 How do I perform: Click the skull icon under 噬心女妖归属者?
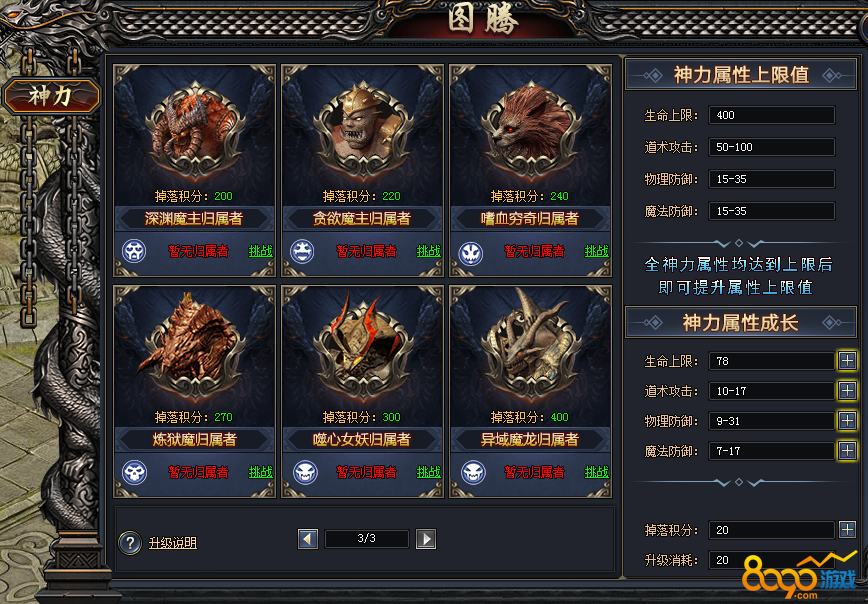click(305, 472)
